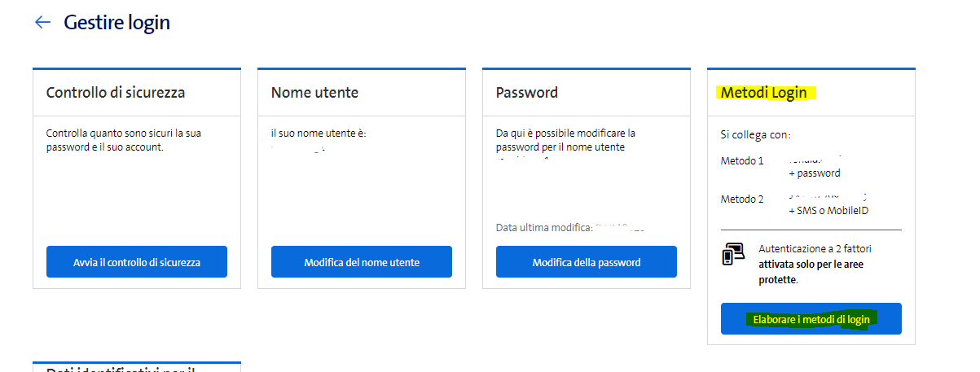Select the Controllo di sicurezza card heading

click(116, 93)
